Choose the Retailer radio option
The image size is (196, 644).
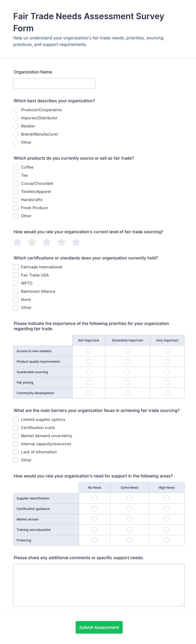[x=16, y=126]
